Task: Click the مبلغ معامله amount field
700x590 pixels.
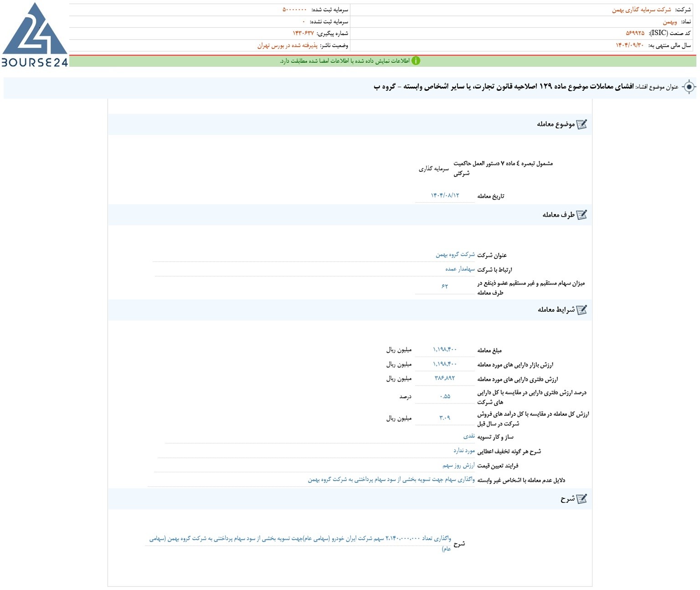Action: coord(445,350)
